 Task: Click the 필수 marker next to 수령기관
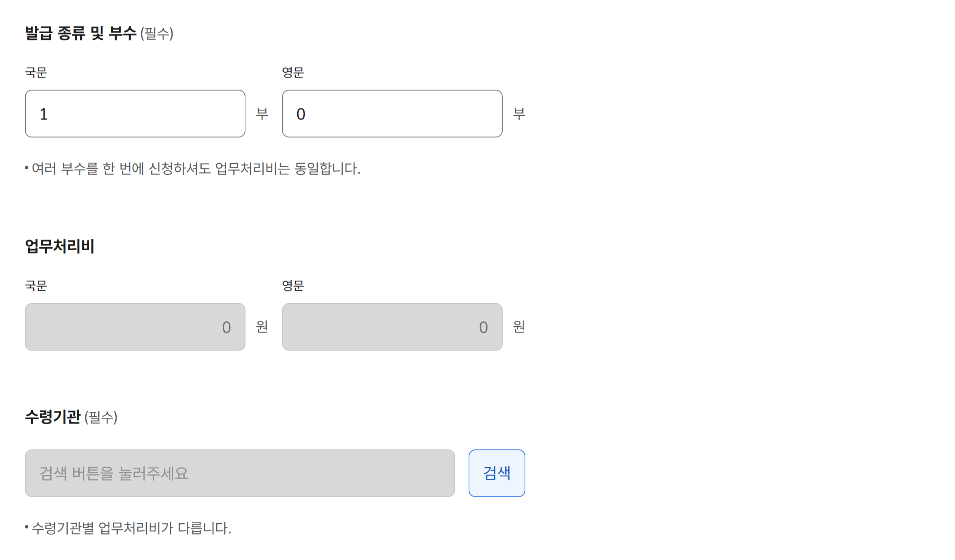coord(102,417)
